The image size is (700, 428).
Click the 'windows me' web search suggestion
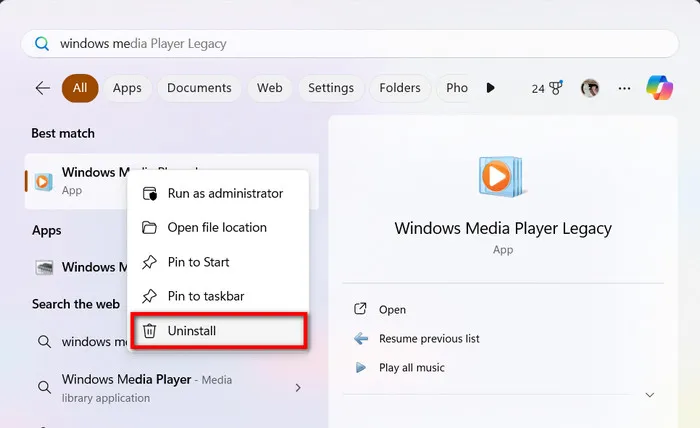click(x=81, y=342)
